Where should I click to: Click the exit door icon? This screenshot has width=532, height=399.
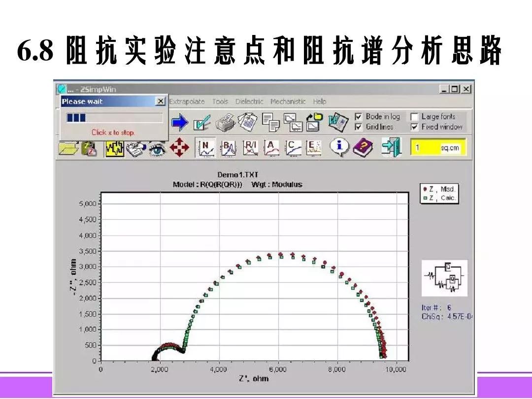click(x=392, y=147)
